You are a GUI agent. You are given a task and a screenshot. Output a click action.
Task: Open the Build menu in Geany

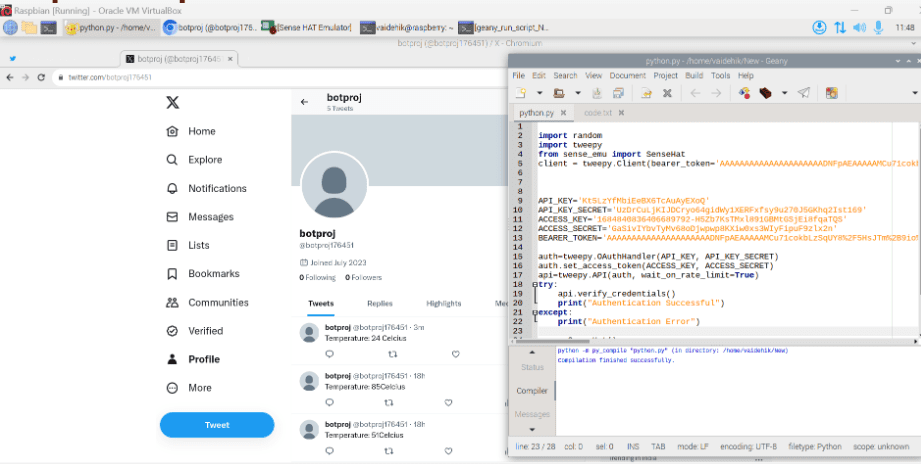694,75
